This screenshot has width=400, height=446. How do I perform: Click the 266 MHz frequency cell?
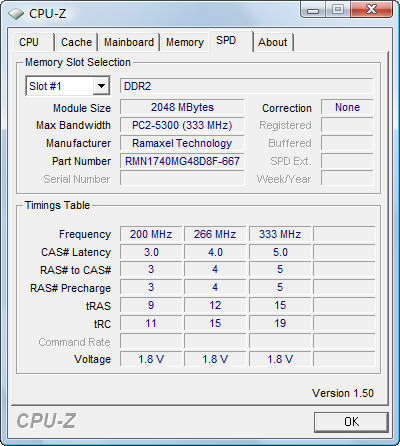click(x=215, y=234)
